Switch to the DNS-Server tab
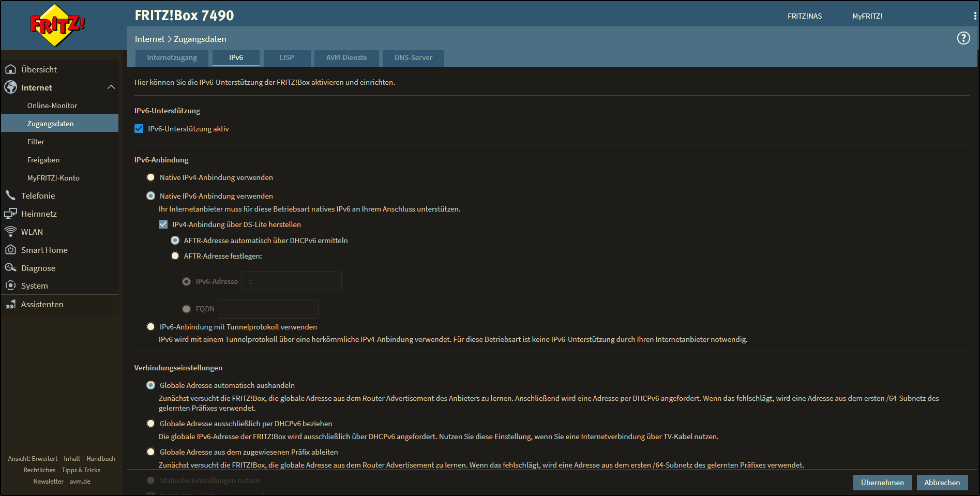This screenshot has width=980, height=496. click(413, 58)
